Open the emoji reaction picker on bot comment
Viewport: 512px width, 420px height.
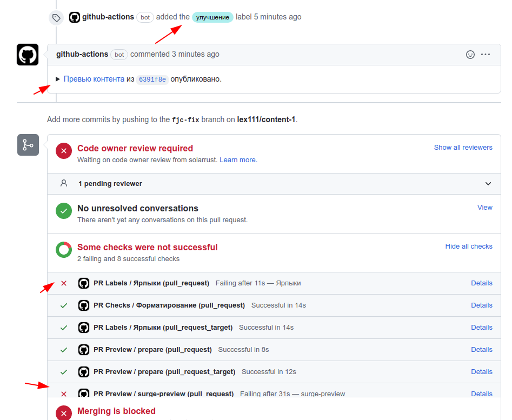click(469, 54)
